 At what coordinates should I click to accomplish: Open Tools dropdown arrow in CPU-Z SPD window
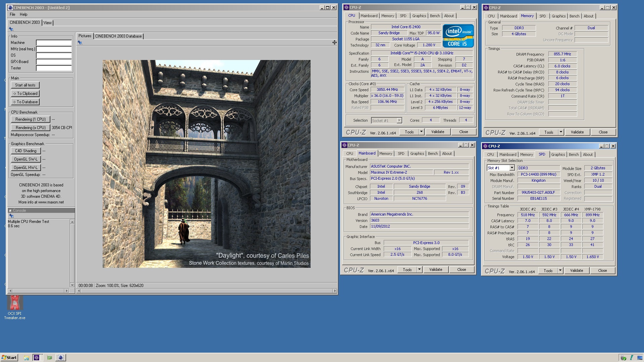click(560, 270)
